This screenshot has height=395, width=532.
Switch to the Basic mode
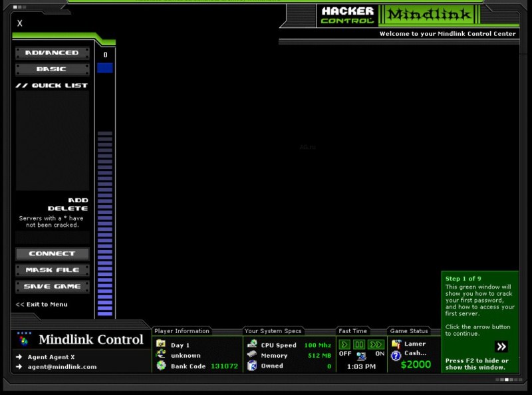pos(52,69)
